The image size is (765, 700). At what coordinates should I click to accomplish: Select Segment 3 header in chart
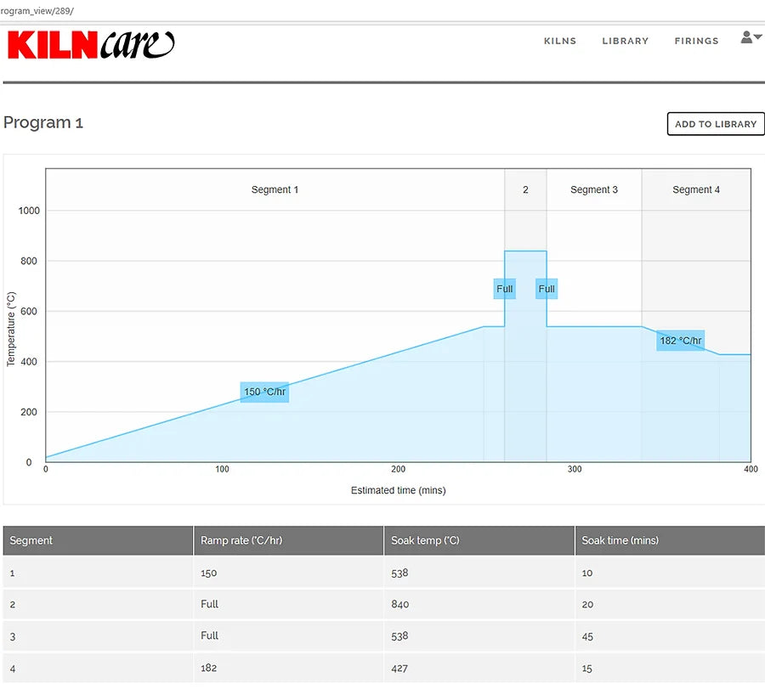coord(594,189)
